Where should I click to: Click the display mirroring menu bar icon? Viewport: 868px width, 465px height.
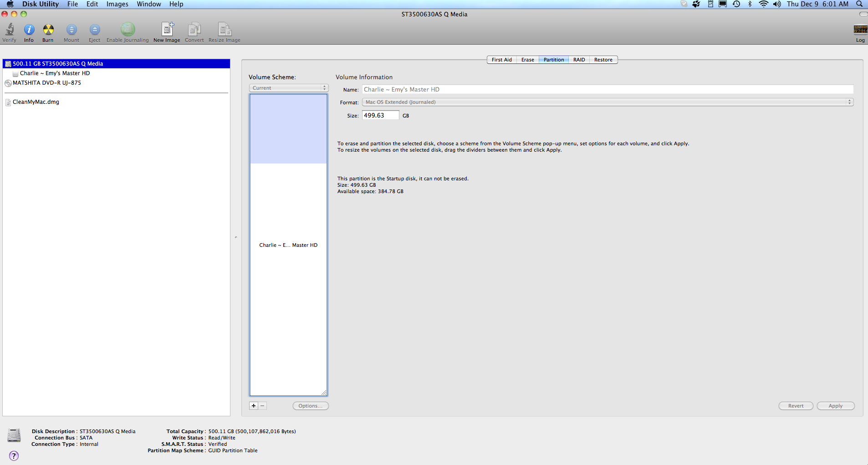coord(723,4)
